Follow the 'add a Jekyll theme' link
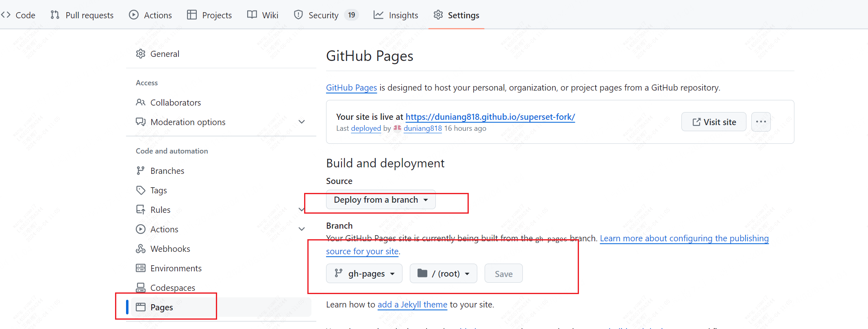This screenshot has height=329, width=868. point(412,305)
